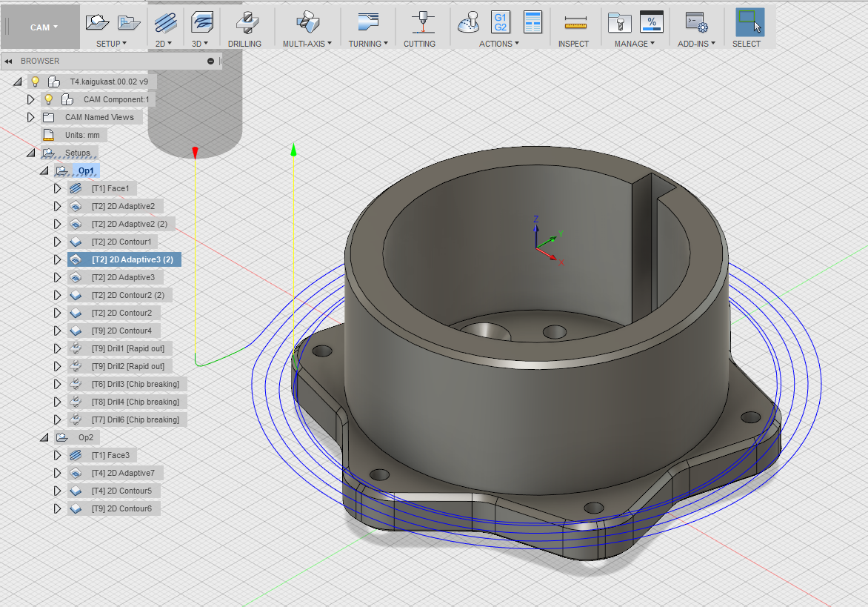Open the Inspect measure ruler tool
The width and height of the screenshot is (868, 607).
click(x=574, y=22)
